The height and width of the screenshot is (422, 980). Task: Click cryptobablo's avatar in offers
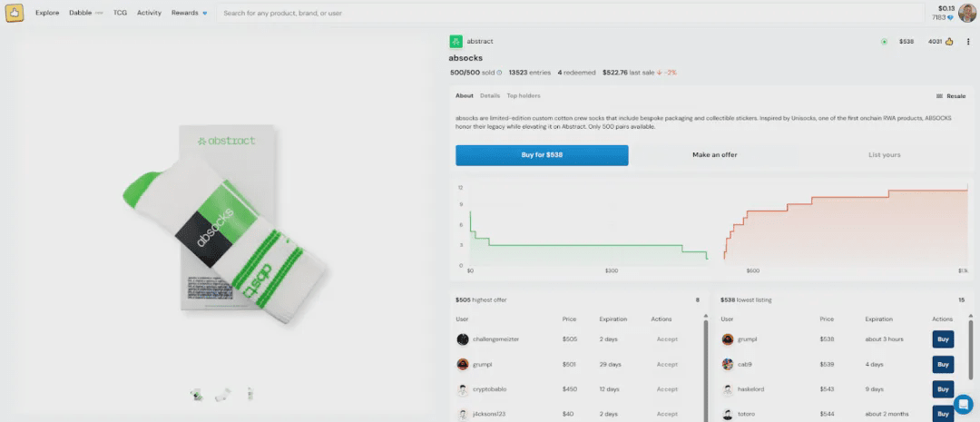[x=463, y=389]
